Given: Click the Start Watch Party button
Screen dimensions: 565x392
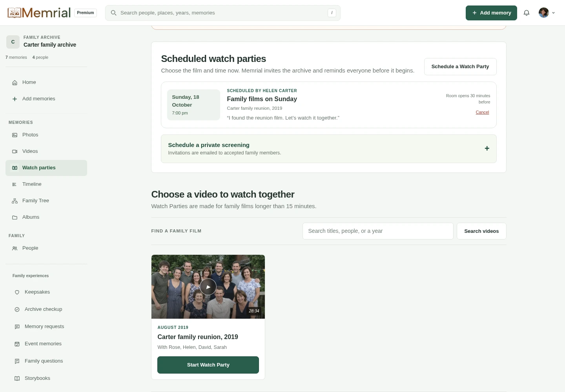Looking at the screenshot, I should (x=208, y=365).
